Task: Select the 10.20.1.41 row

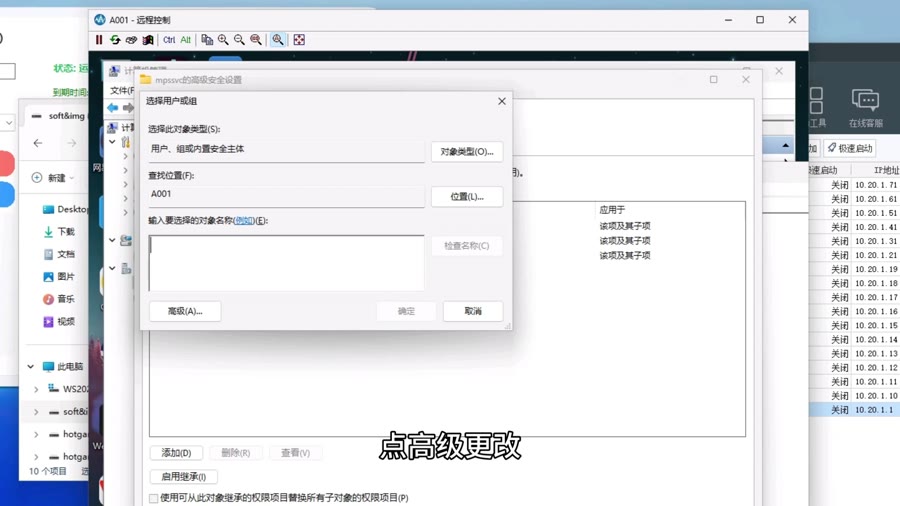Action: point(854,227)
